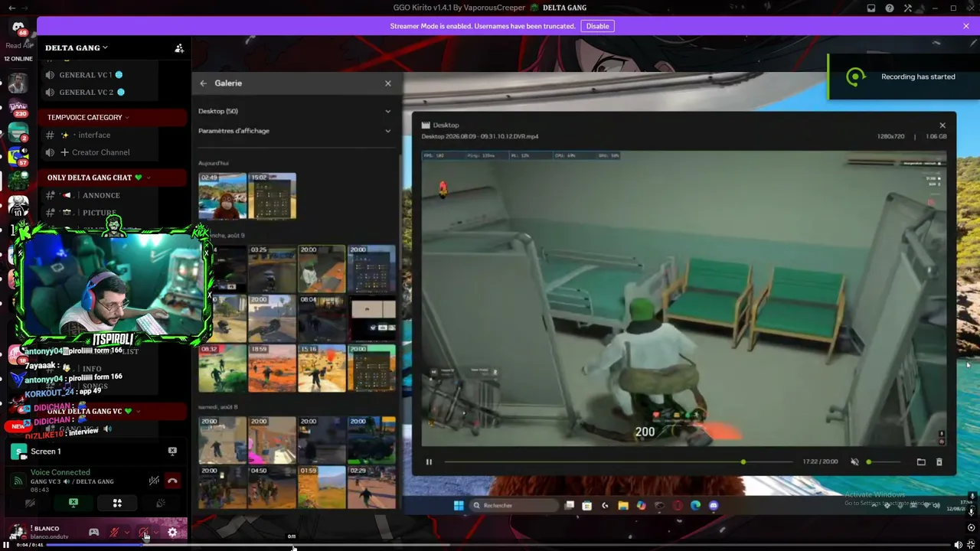This screenshot has width=980, height=551.
Task: Turn on camera in voice controls
Action: tap(30, 504)
